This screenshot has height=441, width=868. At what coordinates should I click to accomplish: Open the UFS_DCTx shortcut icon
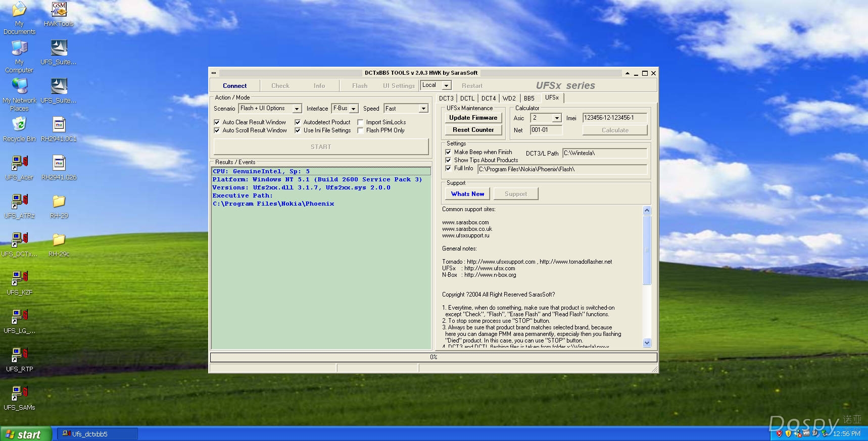19,244
